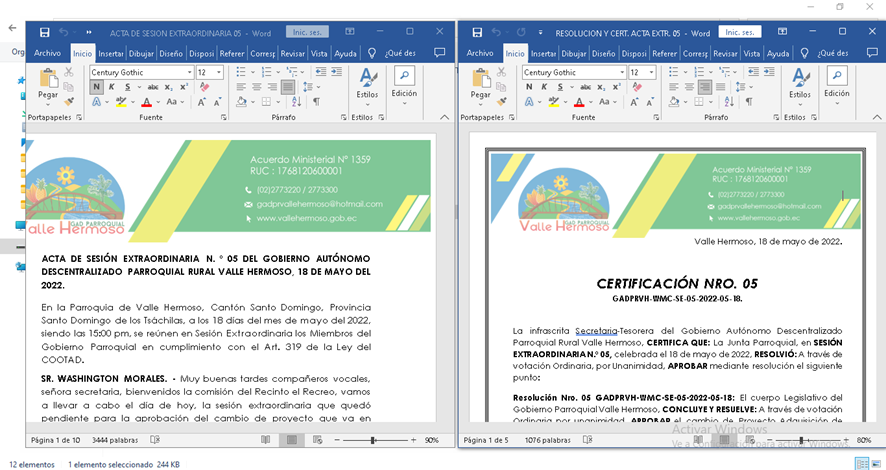This screenshot has width=886, height=470.
Task: Open font size 12 dropdown in right window
Action: [x=650, y=73]
